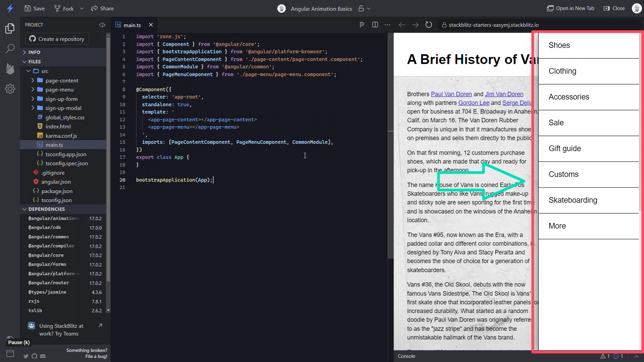Select Sale in the preview menu
Image resolution: width=644 pixels, height=362 pixels.
(589, 123)
